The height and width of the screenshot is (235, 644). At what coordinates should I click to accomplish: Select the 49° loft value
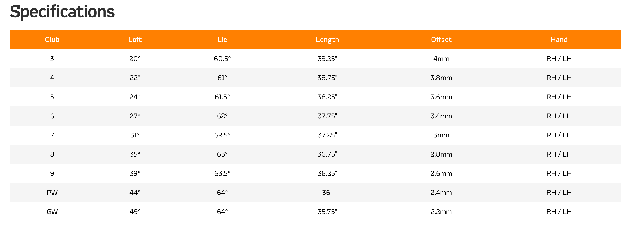point(135,212)
